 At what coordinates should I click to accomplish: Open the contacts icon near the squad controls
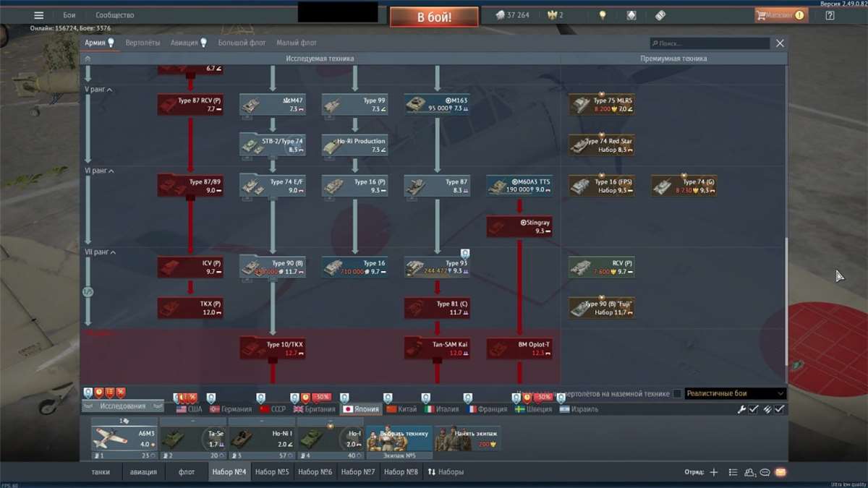[749, 472]
